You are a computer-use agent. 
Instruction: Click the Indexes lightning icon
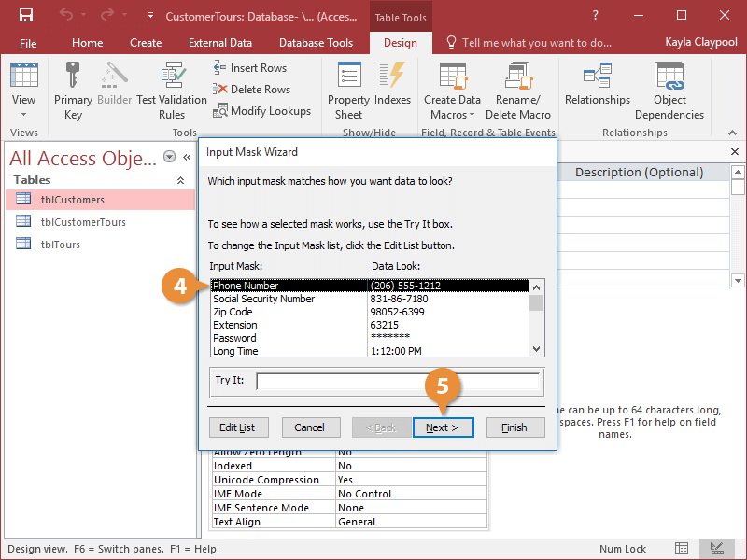(x=392, y=75)
